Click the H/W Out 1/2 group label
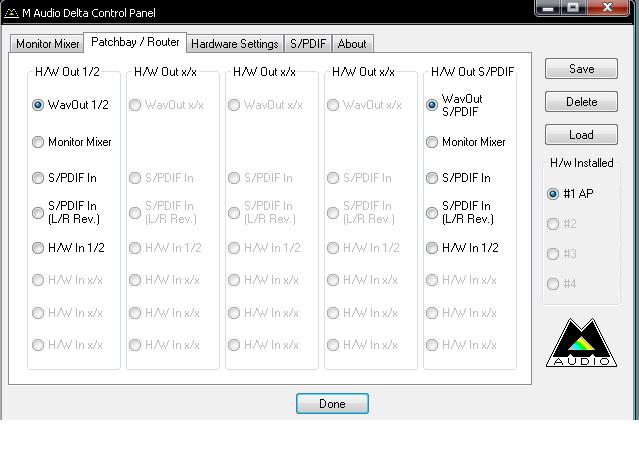 (x=67, y=72)
